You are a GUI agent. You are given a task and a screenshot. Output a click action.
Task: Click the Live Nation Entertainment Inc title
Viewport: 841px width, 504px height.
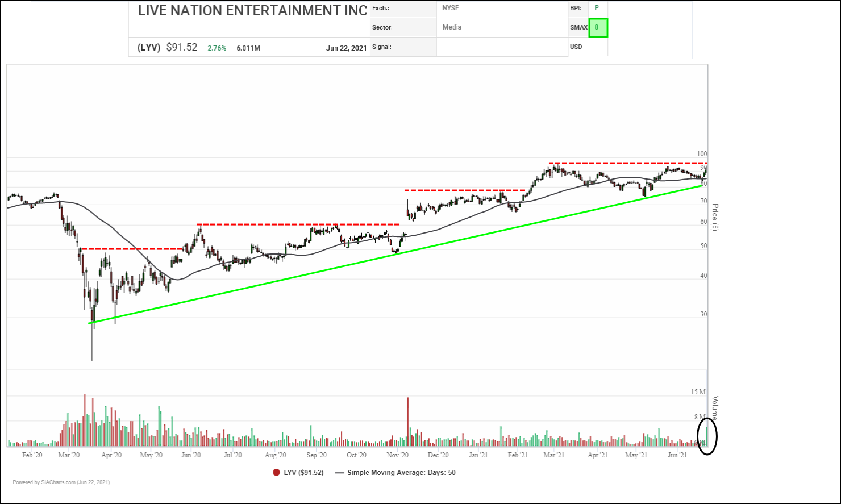tap(253, 11)
